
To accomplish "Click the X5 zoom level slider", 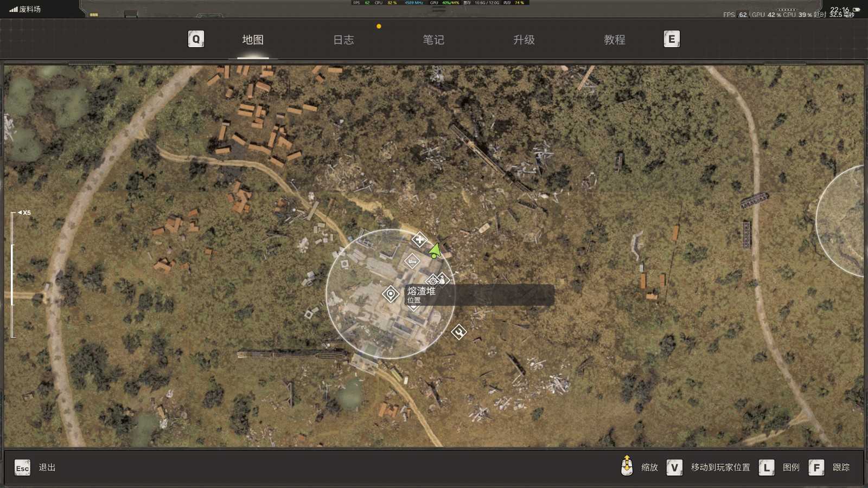I will pos(13,275).
